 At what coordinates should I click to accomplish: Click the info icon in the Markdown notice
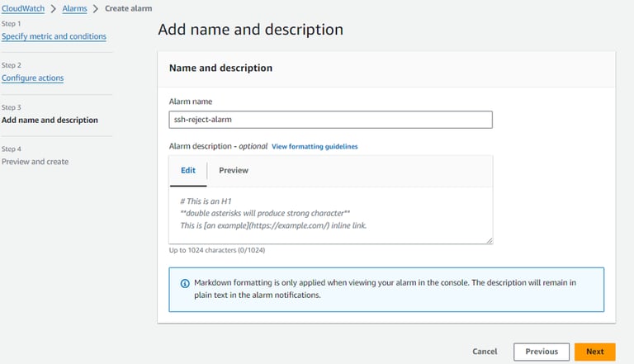(x=184, y=283)
